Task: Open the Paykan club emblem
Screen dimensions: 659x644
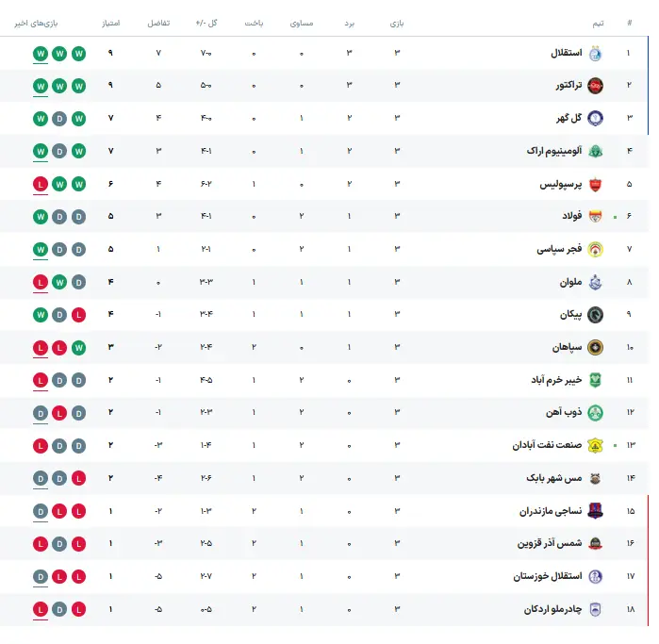Action: (595, 315)
